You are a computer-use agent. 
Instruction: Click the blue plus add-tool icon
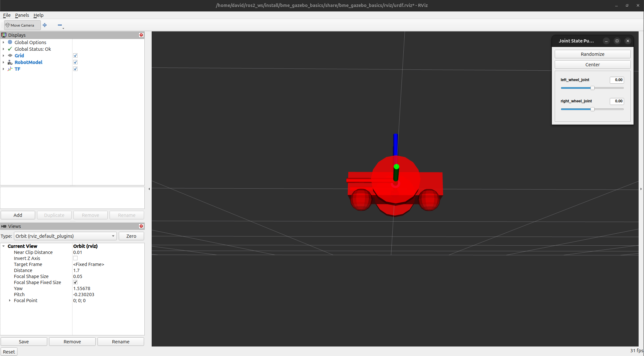(x=45, y=25)
